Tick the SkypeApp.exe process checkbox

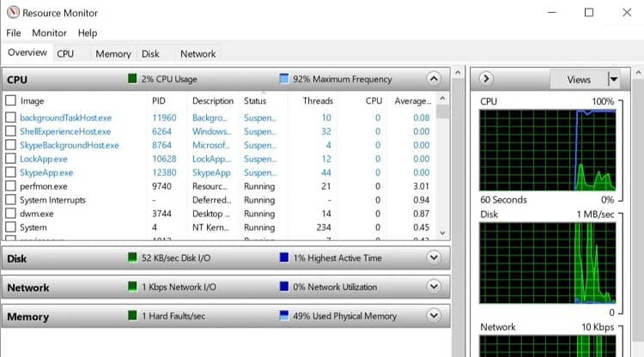pyautogui.click(x=10, y=172)
